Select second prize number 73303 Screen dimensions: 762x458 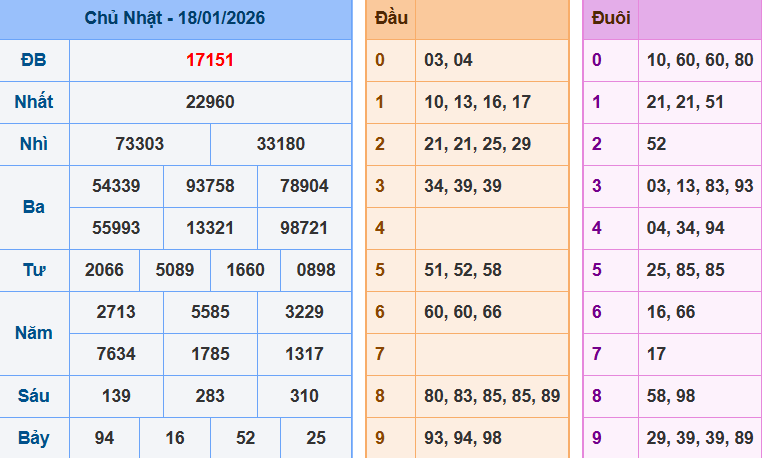tap(140, 144)
